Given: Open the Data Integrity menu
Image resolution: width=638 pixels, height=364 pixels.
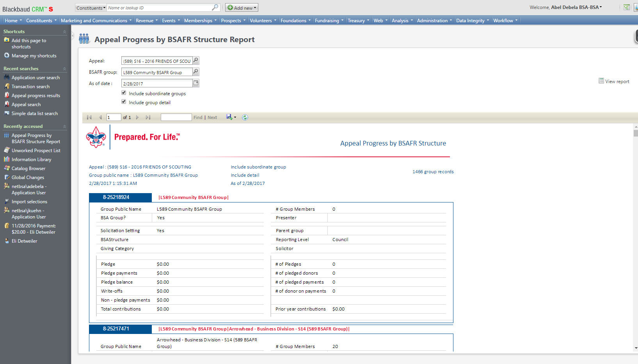Looking at the screenshot, I should pyautogui.click(x=473, y=20).
